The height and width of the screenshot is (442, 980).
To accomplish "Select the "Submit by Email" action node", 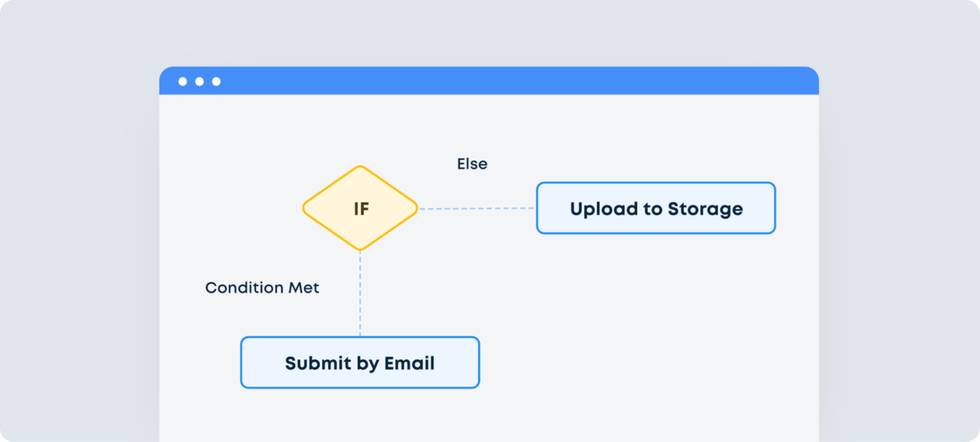I will pyautogui.click(x=360, y=363).
